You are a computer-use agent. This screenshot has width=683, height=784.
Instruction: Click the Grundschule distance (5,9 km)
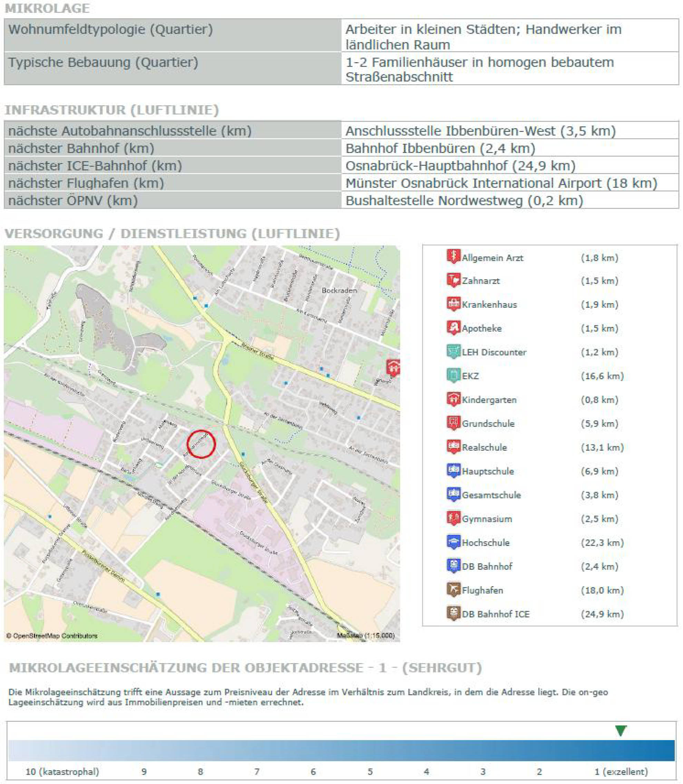point(599,424)
